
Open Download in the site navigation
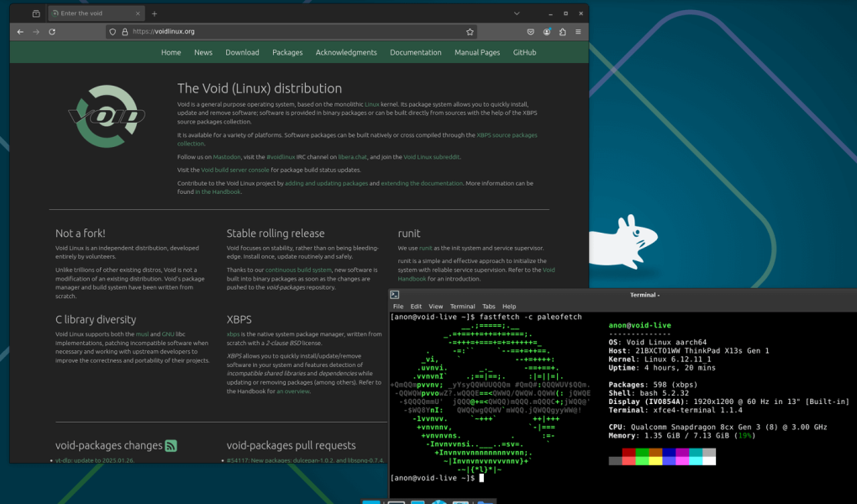242,52
